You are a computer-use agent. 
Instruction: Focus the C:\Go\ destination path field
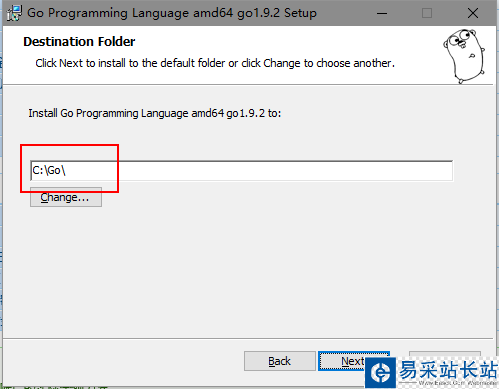click(241, 171)
